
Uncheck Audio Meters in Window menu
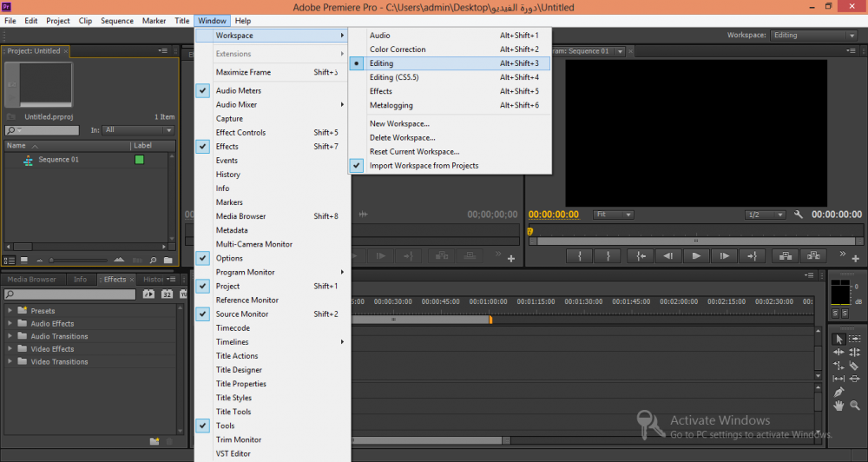[238, 90]
